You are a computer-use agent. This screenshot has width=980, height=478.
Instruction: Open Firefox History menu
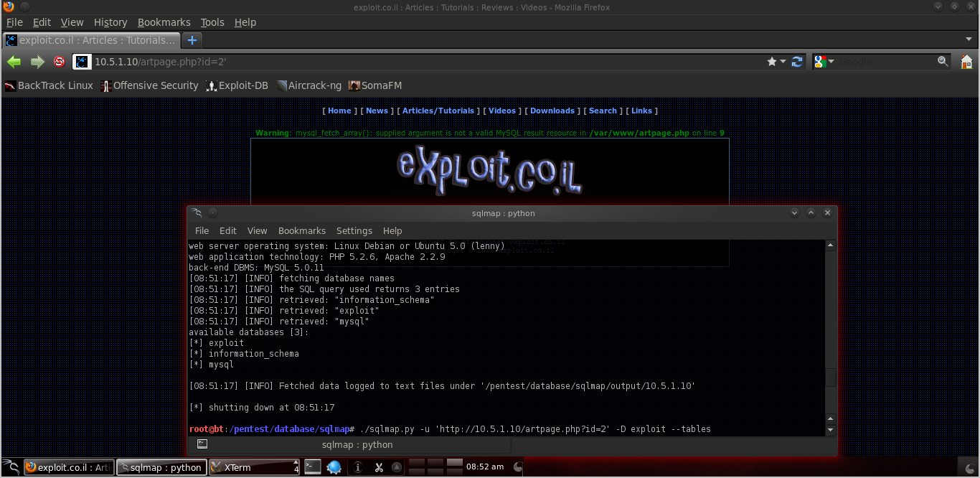click(x=110, y=22)
